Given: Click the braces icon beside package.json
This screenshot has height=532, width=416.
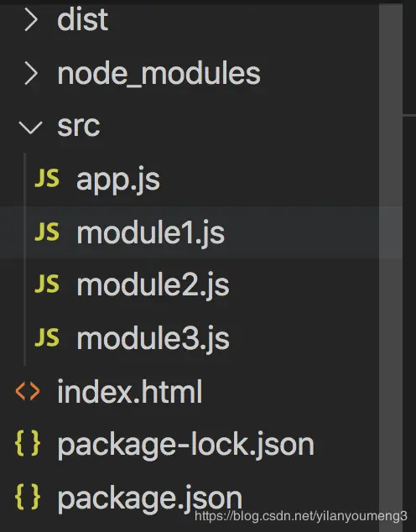Looking at the screenshot, I should pyautogui.click(x=28, y=497).
